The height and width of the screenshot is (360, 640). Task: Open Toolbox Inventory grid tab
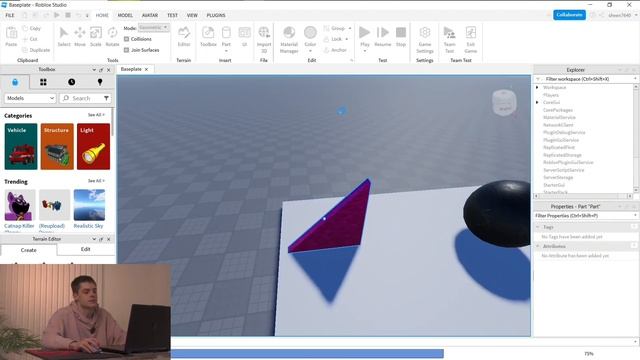pos(43,82)
